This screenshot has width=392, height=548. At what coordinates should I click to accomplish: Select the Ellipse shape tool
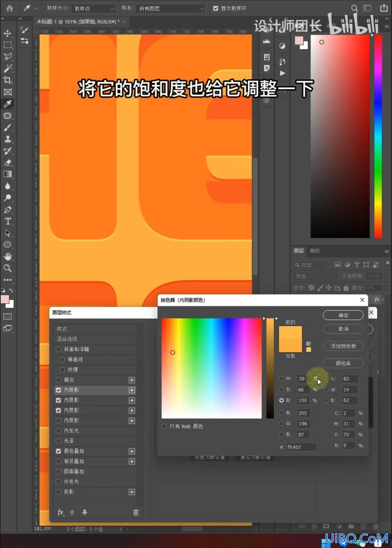(7, 245)
